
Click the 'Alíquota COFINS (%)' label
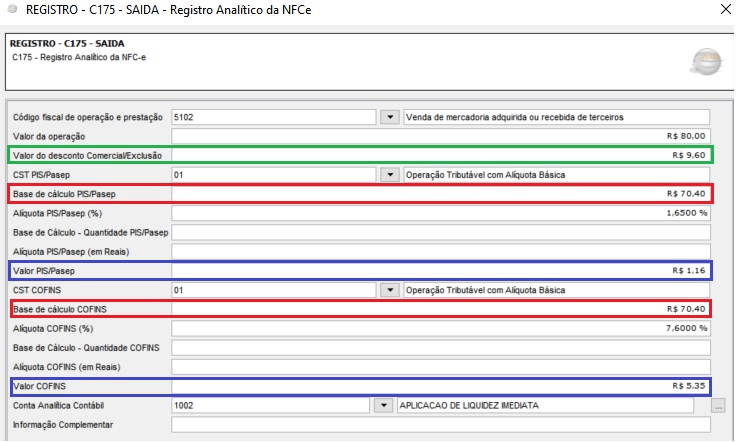click(x=53, y=329)
